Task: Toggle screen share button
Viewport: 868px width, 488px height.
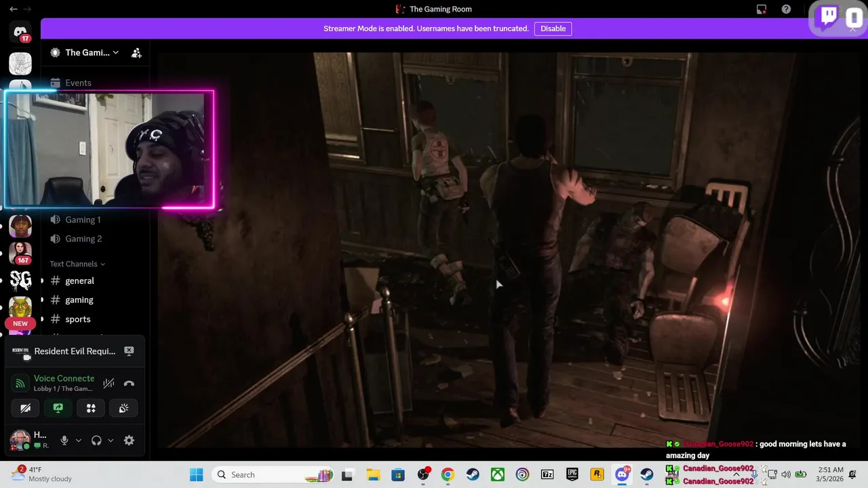Action: tap(58, 408)
